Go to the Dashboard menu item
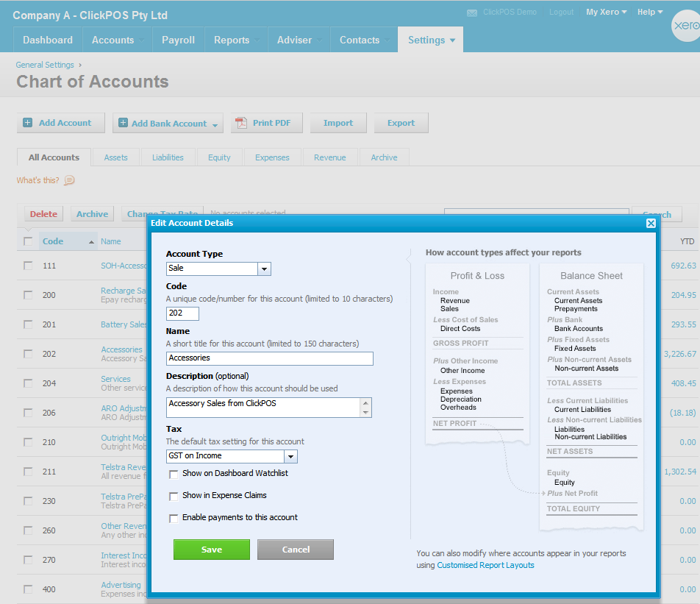This screenshot has width=700, height=604. [x=48, y=40]
